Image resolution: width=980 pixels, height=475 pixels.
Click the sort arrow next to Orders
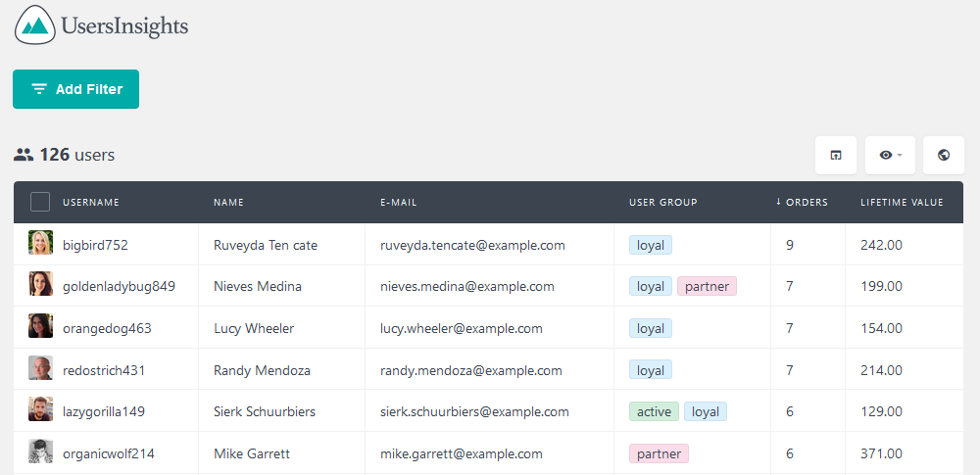point(779,202)
